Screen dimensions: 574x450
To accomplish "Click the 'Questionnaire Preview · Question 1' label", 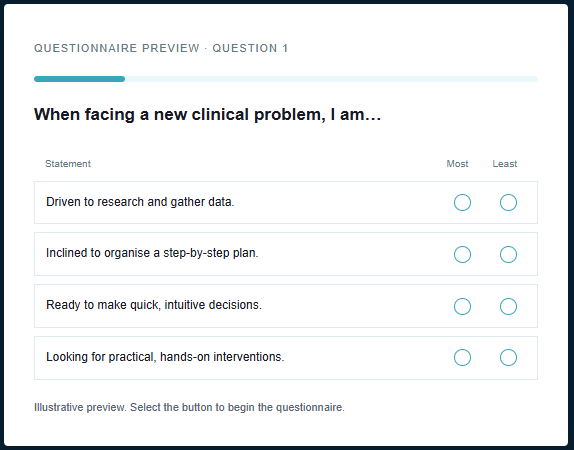I will click(161, 48).
